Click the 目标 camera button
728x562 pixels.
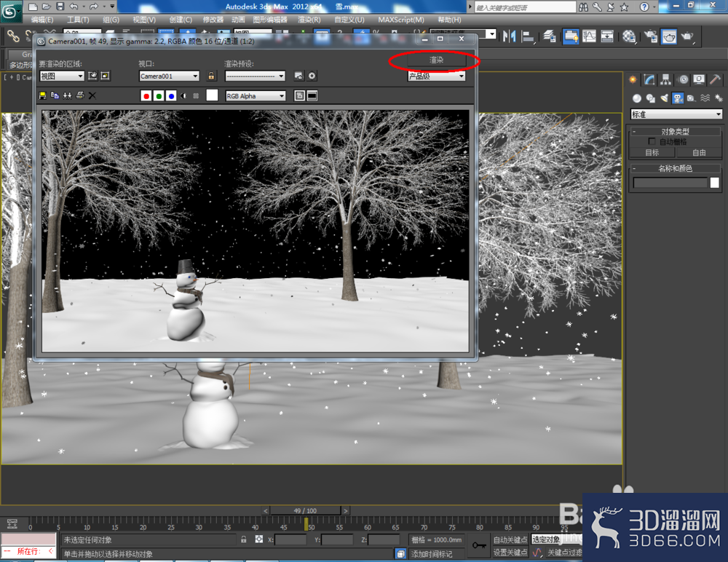(x=652, y=152)
